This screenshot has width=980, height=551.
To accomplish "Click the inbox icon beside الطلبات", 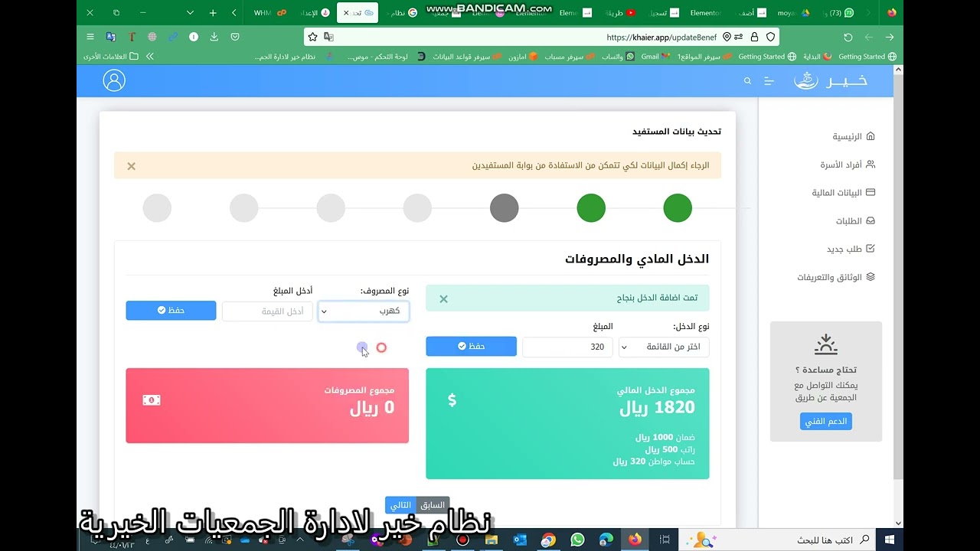I will tap(870, 220).
